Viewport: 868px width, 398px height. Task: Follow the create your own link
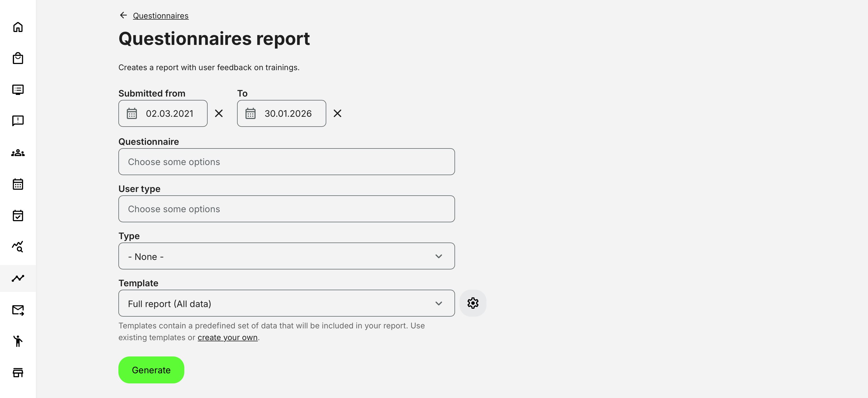[228, 337]
